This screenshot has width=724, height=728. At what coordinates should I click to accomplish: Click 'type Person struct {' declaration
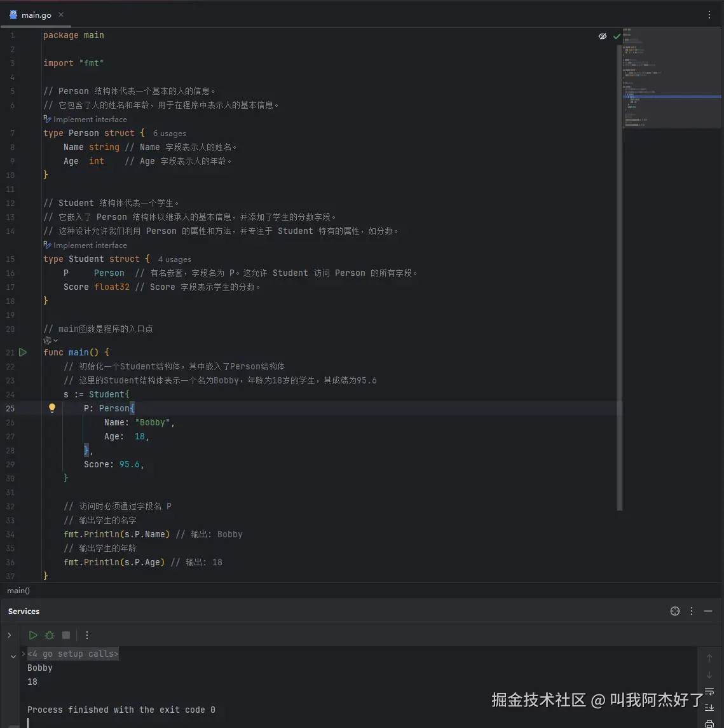pos(93,134)
